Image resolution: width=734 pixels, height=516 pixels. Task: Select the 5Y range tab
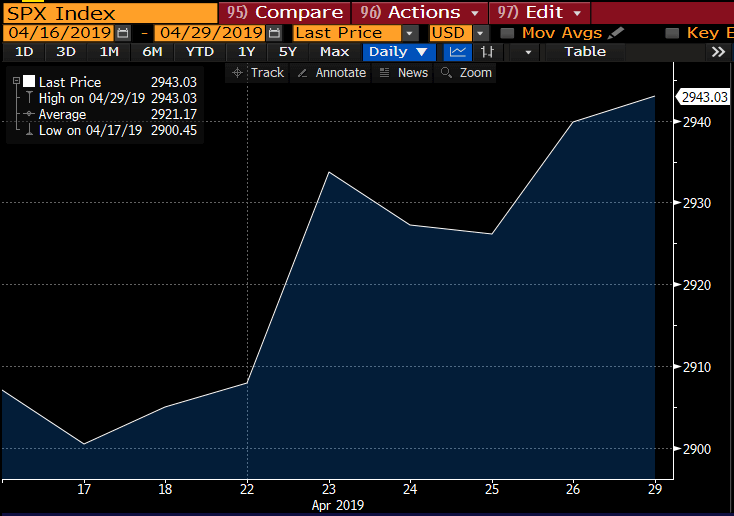[288, 52]
